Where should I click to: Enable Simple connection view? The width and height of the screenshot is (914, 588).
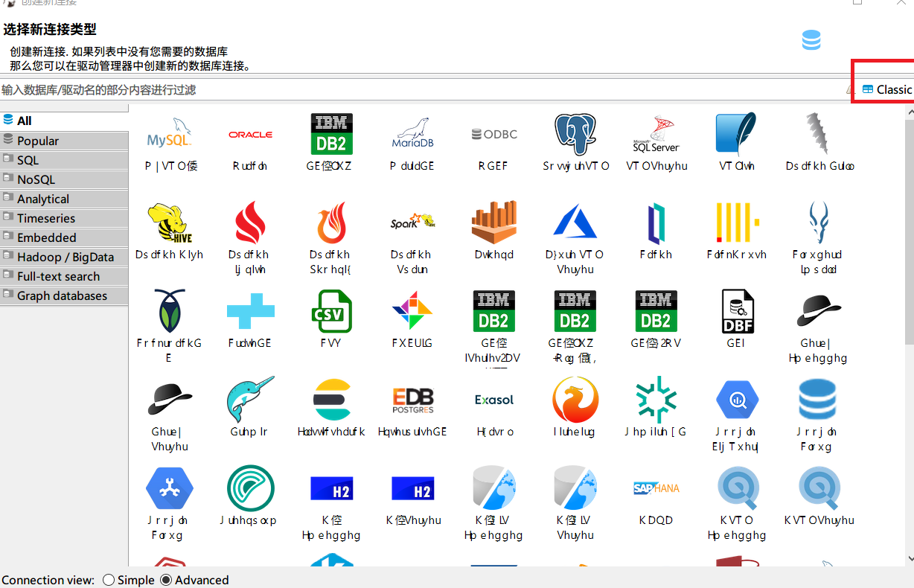click(108, 580)
